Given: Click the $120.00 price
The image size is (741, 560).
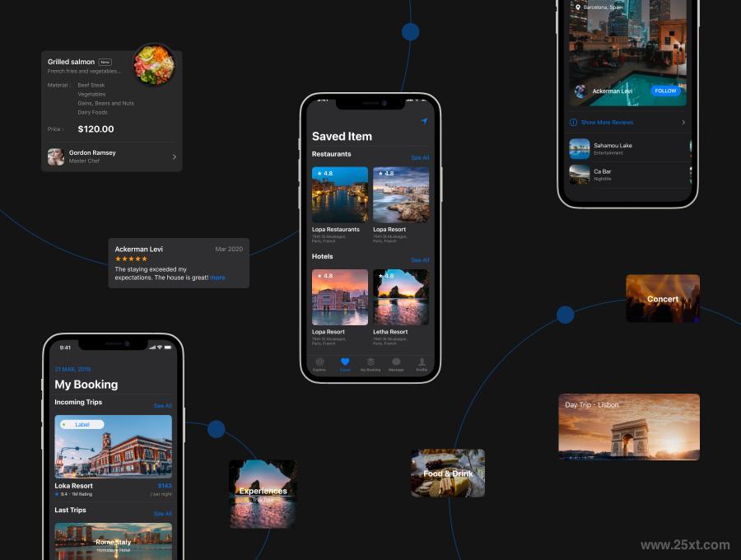Looking at the screenshot, I should click(96, 129).
